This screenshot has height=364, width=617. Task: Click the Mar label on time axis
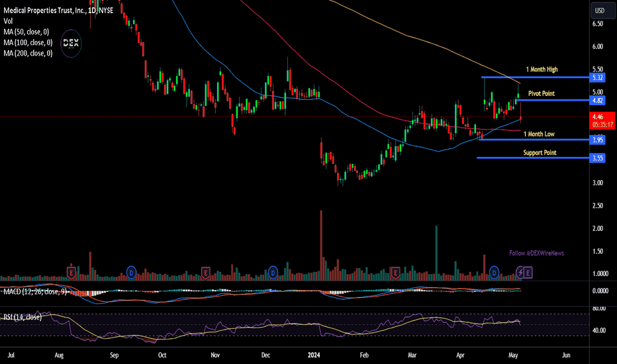412,355
